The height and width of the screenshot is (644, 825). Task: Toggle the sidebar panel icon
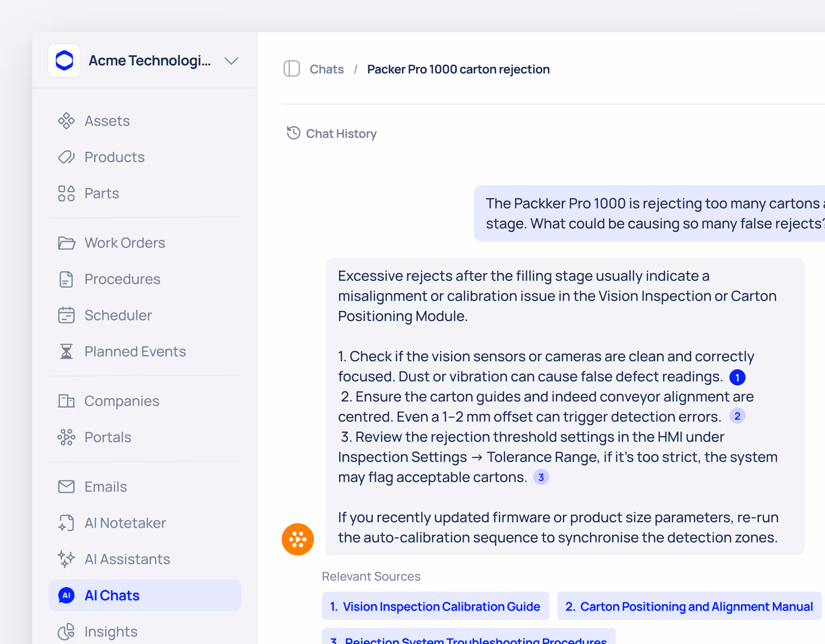292,68
